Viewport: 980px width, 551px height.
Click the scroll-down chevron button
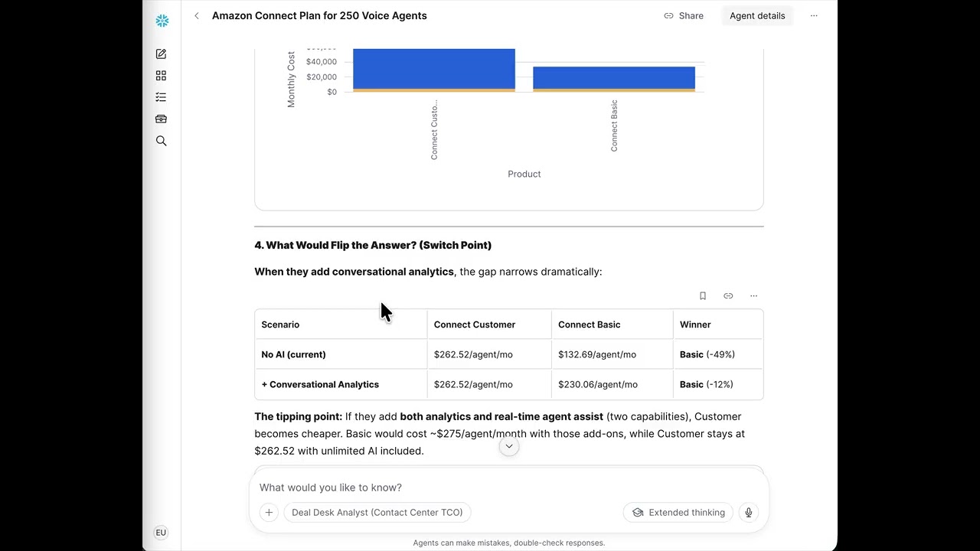click(x=509, y=446)
